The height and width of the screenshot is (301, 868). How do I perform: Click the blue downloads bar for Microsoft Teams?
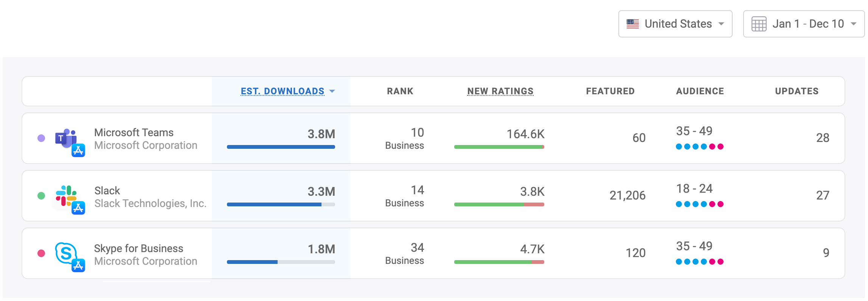pyautogui.click(x=281, y=147)
